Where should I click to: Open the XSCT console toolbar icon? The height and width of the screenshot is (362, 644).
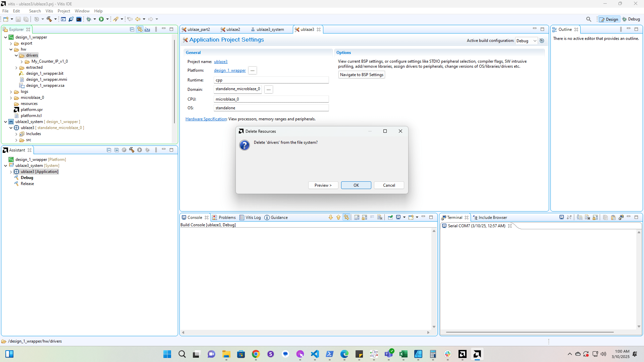point(63,19)
